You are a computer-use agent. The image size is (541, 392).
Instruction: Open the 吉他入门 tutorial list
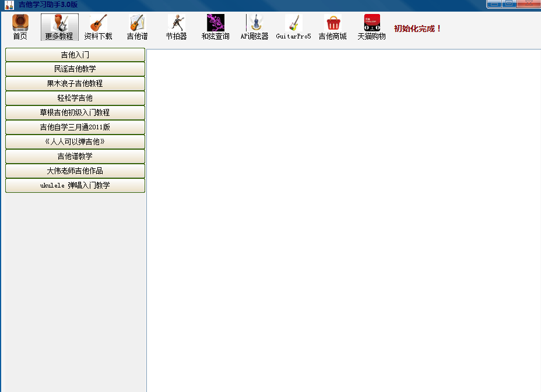[75, 55]
